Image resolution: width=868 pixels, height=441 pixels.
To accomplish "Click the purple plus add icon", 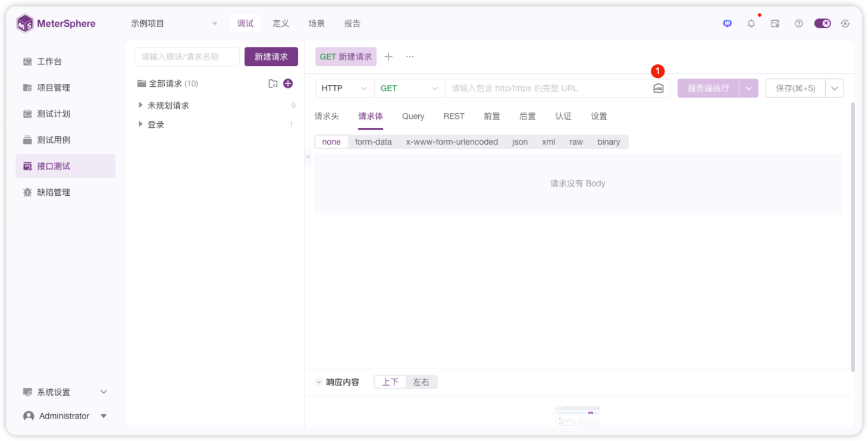I will [288, 83].
